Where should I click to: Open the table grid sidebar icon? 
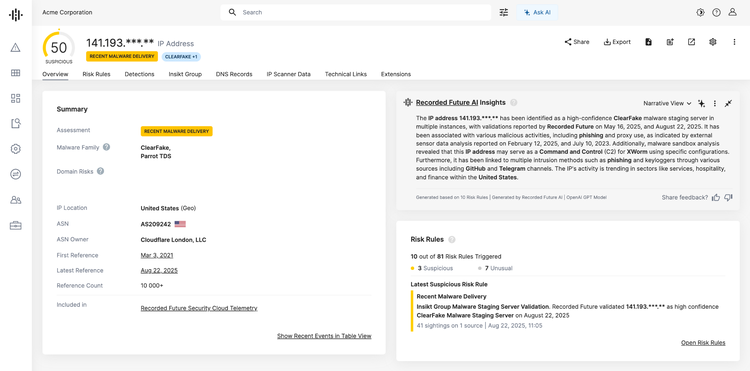(x=16, y=73)
